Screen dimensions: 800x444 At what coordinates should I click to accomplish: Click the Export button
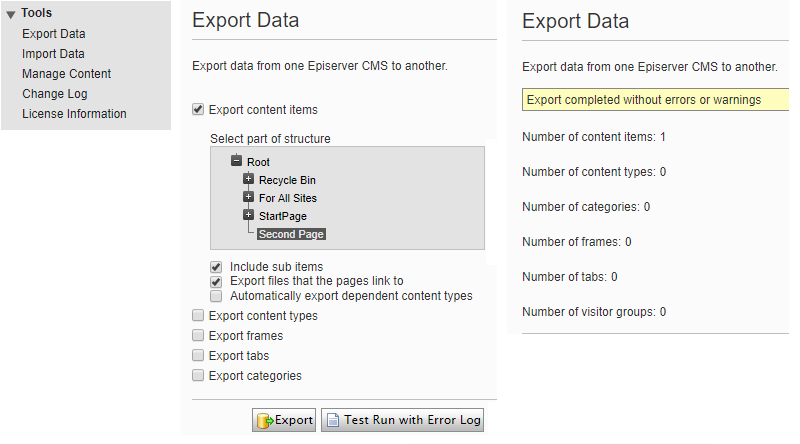[x=284, y=420]
